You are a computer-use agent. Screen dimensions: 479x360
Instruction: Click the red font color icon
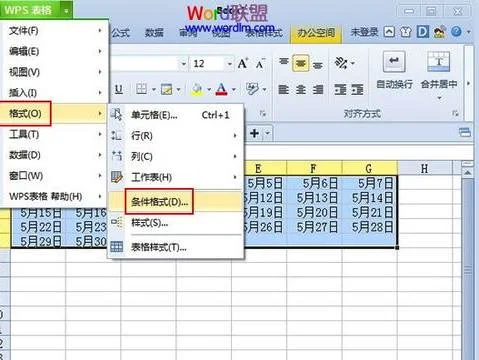click(222, 89)
